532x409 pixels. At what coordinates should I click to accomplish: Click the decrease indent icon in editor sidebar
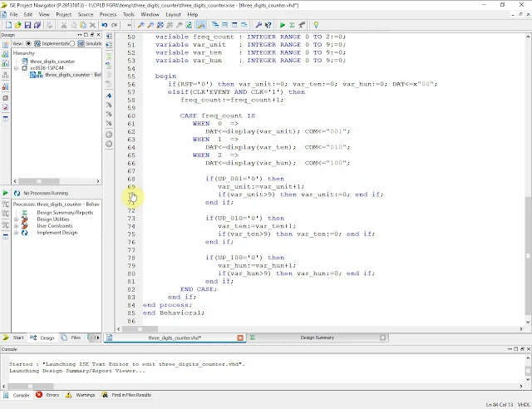pyautogui.click(x=109, y=36)
